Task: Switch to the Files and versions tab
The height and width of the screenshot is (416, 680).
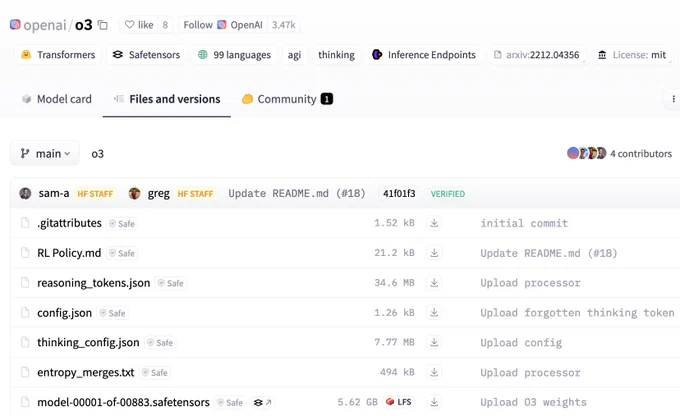Action: pos(167,99)
